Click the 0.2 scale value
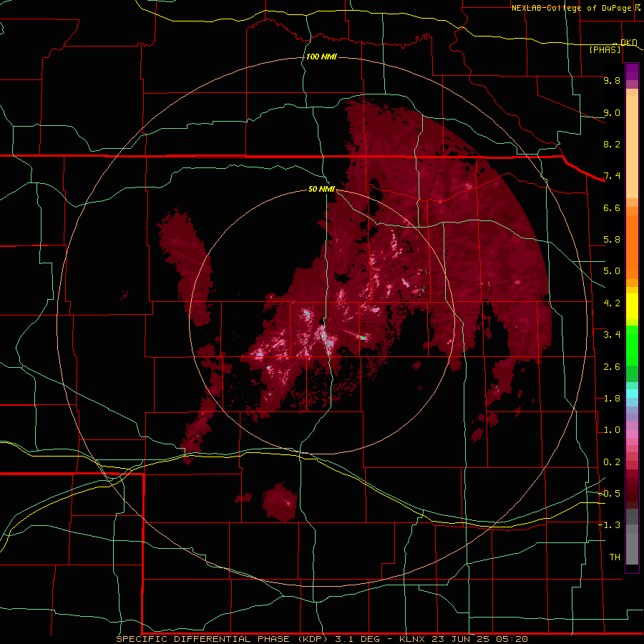The height and width of the screenshot is (644, 644). [x=612, y=462]
